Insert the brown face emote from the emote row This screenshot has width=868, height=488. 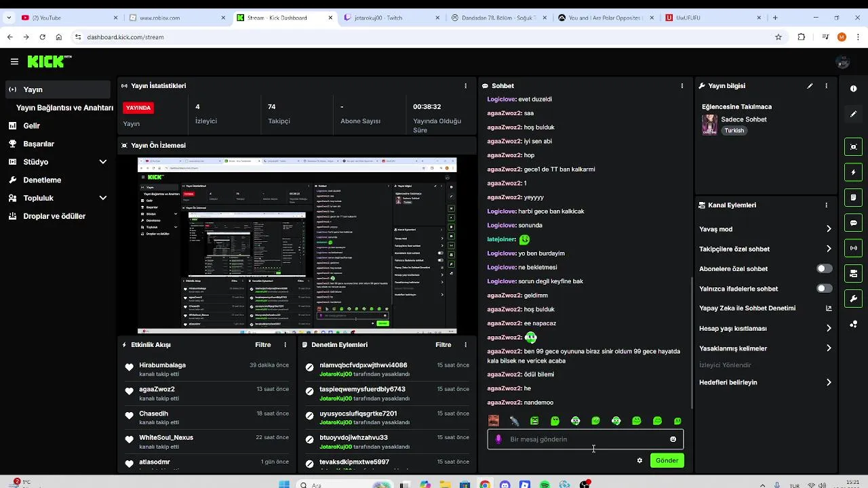click(494, 421)
